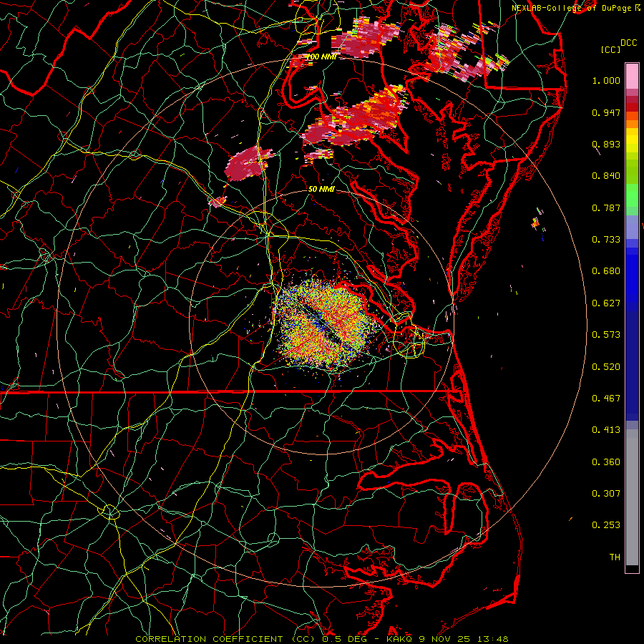
Task: Select the 1.000 legend value
Action: (x=606, y=80)
